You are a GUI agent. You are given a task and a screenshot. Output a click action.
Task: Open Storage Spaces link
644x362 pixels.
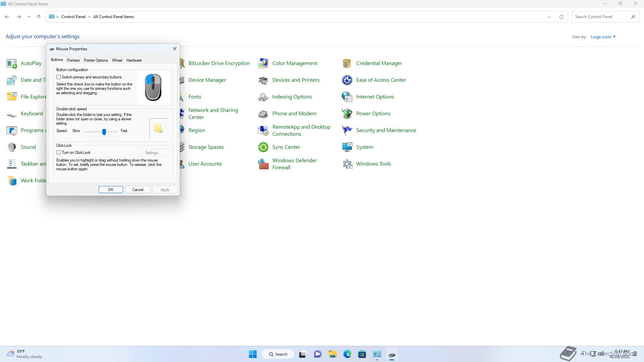coord(206,147)
